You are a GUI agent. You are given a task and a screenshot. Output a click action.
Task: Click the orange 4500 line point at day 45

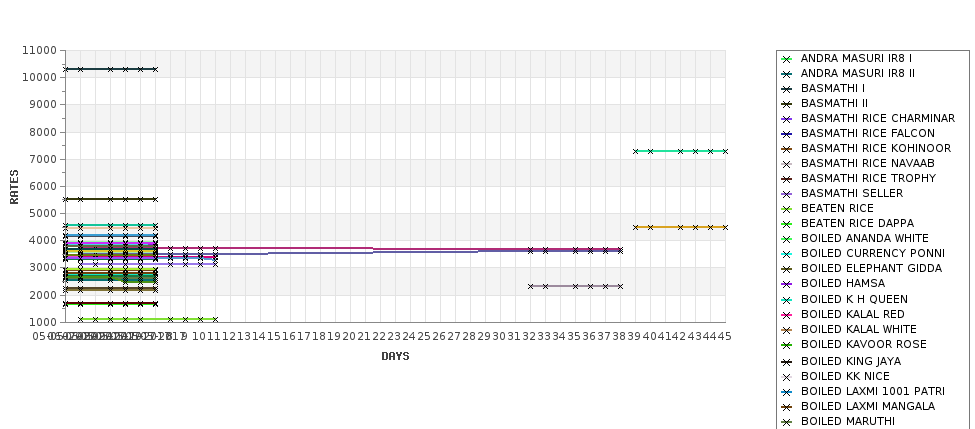click(x=725, y=228)
